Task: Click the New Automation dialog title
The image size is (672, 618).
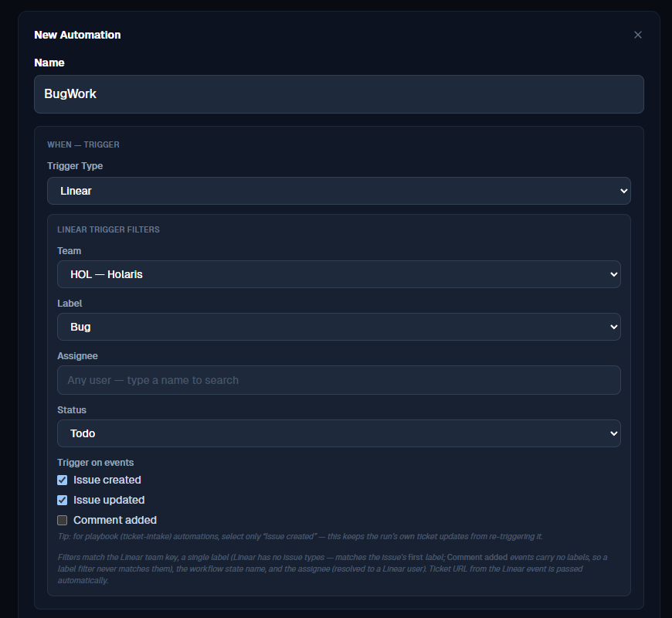Action: pyautogui.click(x=77, y=35)
